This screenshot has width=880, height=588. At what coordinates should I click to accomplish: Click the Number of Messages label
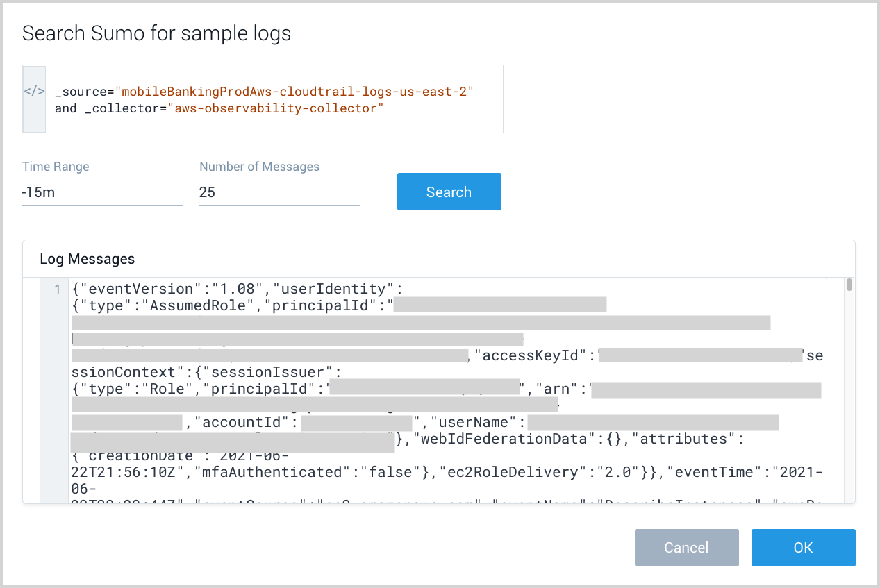259,167
